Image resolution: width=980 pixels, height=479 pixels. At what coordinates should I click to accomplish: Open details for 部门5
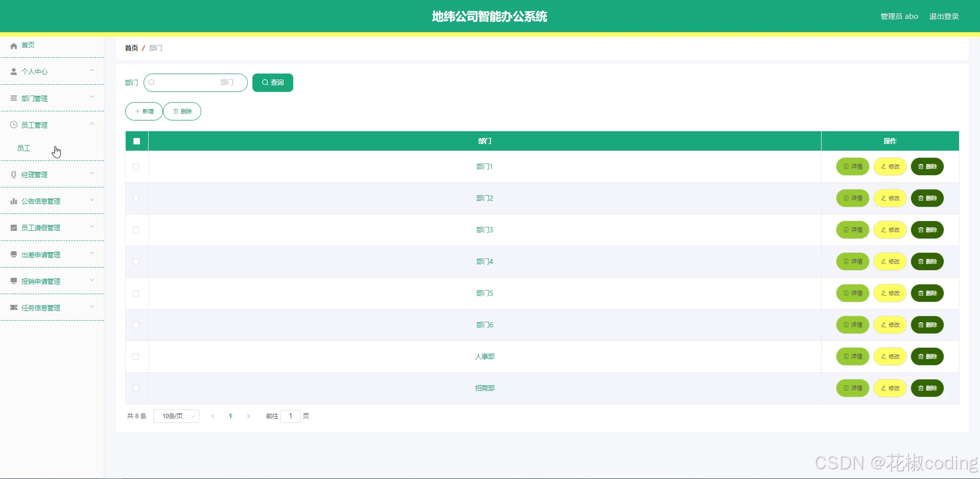852,293
